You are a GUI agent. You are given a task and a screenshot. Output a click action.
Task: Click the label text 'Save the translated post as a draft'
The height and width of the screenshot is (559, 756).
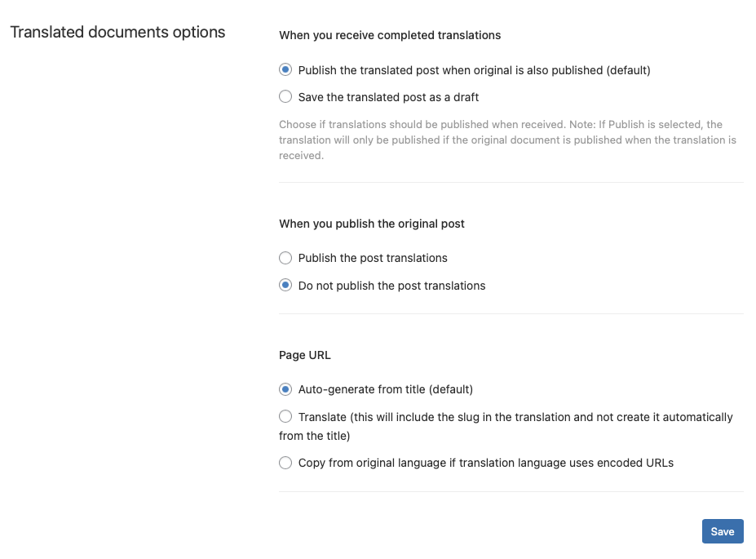pyautogui.click(x=388, y=97)
